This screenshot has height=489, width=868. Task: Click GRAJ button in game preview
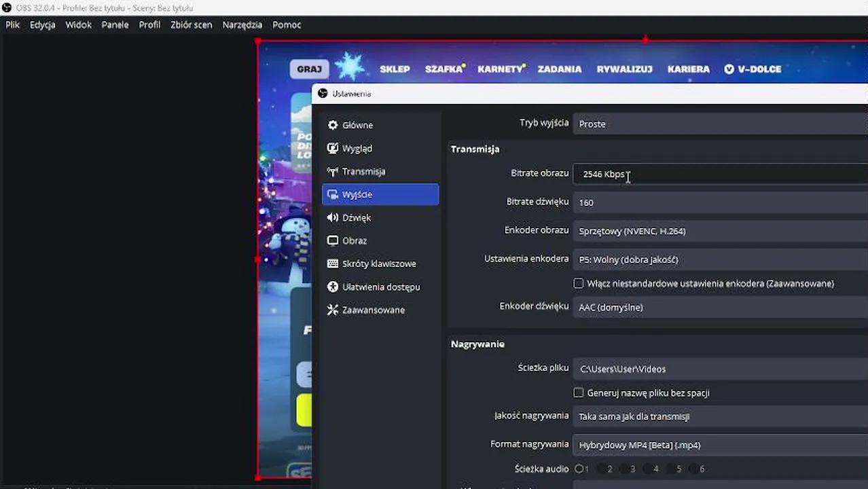[x=310, y=69]
